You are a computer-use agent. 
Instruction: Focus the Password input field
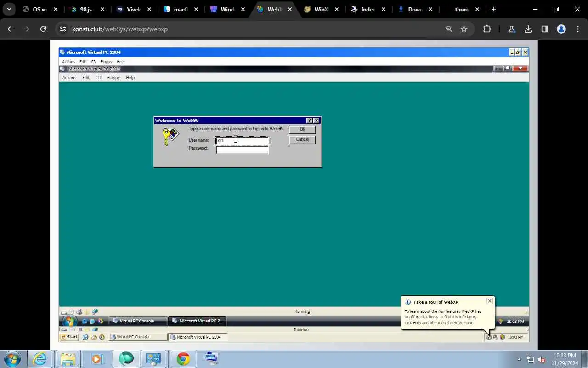tap(243, 149)
